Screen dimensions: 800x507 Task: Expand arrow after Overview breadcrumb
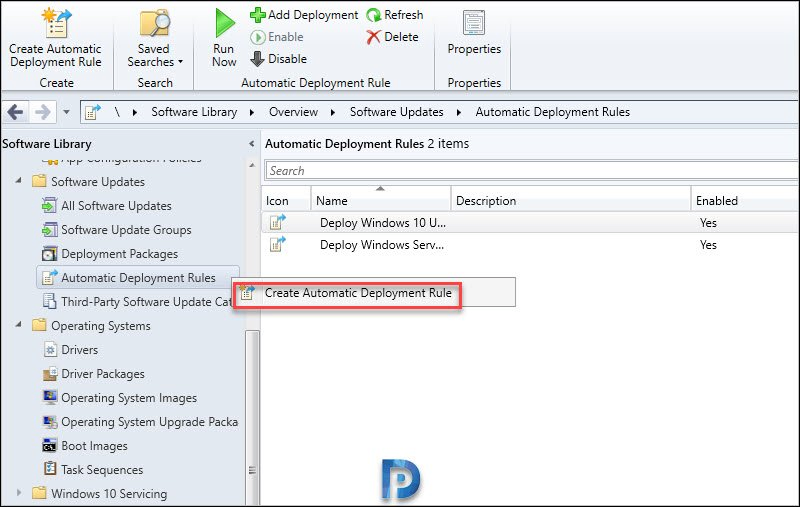(333, 112)
